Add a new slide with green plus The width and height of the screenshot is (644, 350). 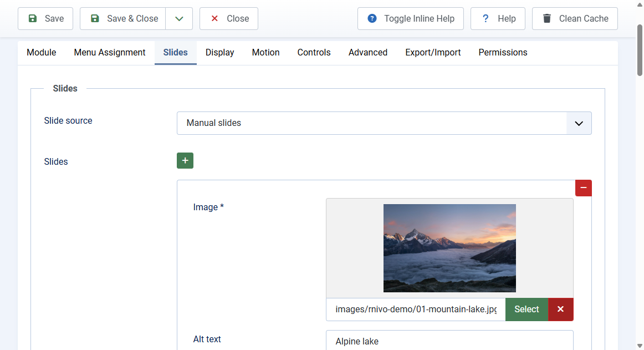[x=185, y=160]
